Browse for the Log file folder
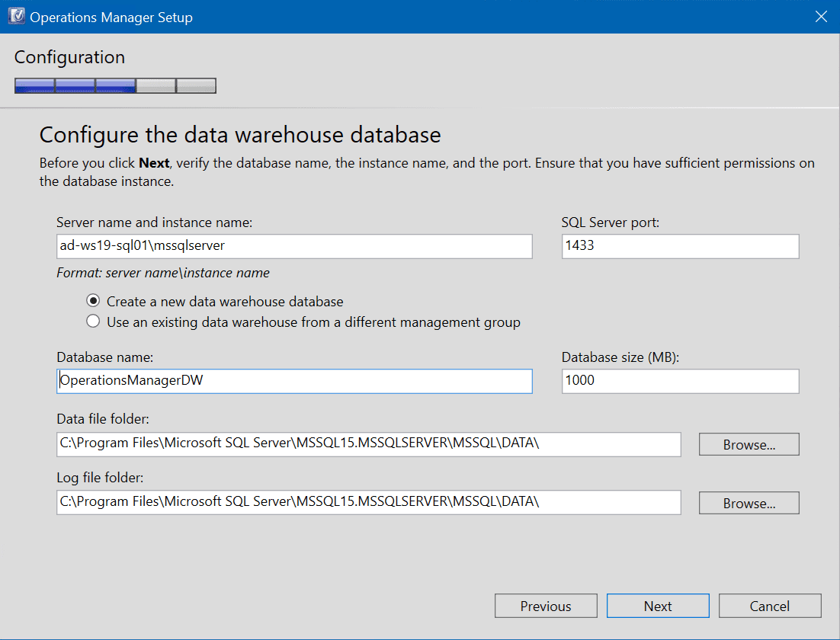Image resolution: width=840 pixels, height=640 pixels. (x=749, y=502)
